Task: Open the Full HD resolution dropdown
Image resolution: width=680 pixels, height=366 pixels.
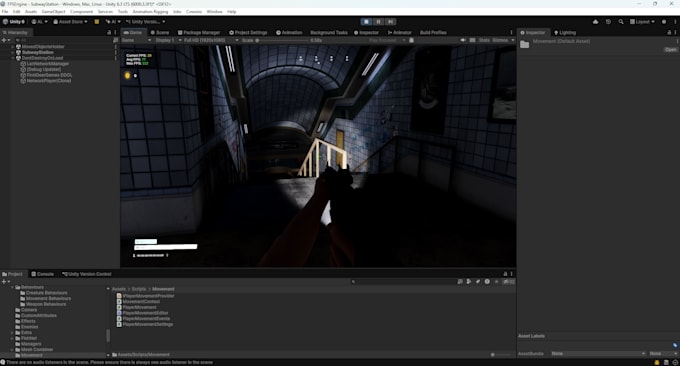Action: [x=211, y=40]
